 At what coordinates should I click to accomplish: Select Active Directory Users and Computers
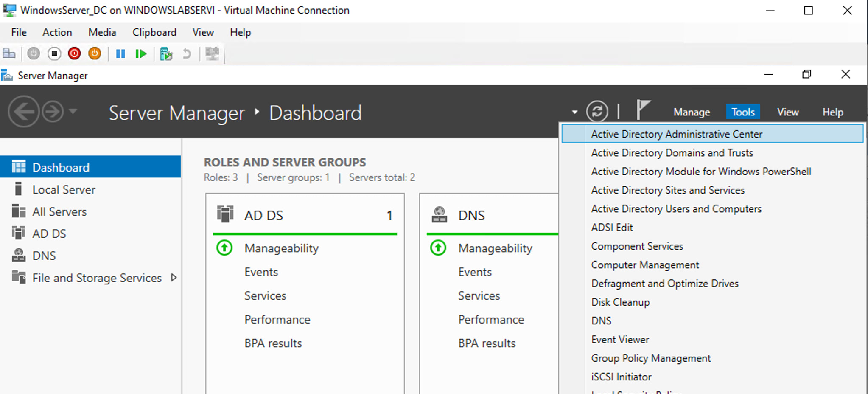(x=676, y=209)
